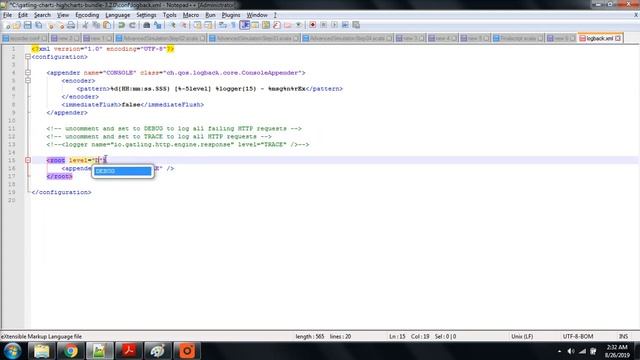Image resolution: width=640 pixels, height=360 pixels.
Task: Open the File menu
Action: (7, 15)
